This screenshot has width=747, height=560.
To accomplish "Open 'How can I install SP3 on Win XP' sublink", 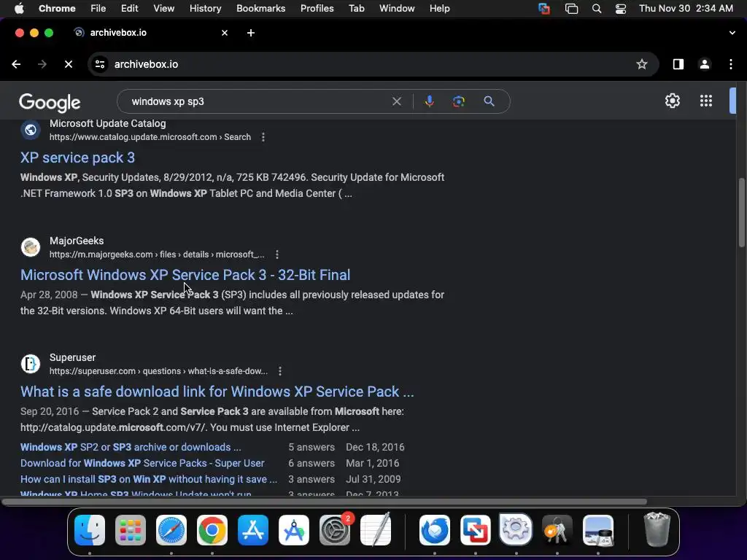I will click(x=149, y=479).
